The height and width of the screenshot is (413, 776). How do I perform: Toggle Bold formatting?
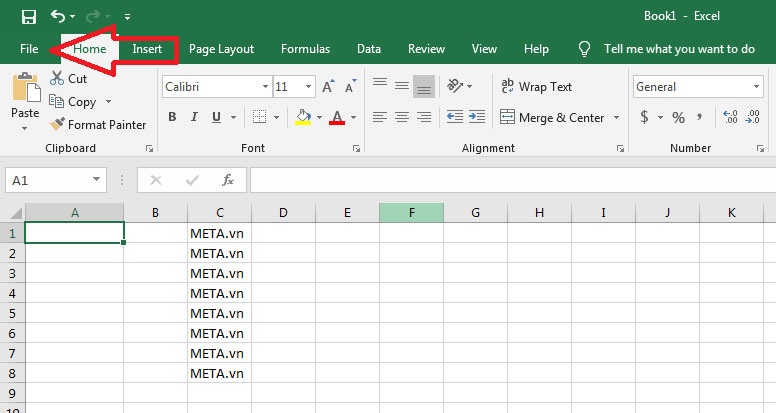(x=172, y=117)
